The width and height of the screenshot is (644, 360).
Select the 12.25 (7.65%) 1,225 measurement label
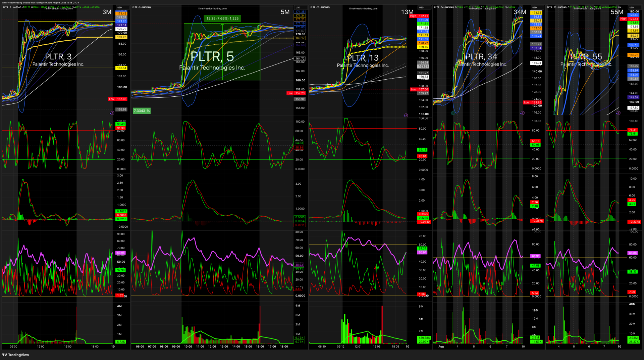coord(222,18)
